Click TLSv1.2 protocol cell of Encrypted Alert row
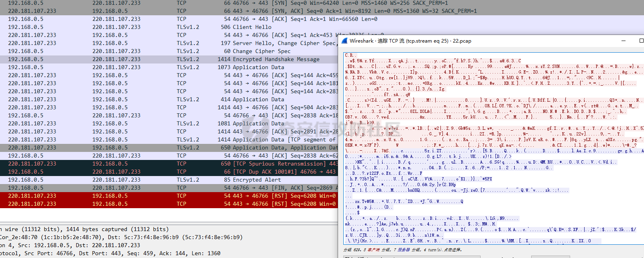The width and height of the screenshot is (644, 258). [x=188, y=180]
